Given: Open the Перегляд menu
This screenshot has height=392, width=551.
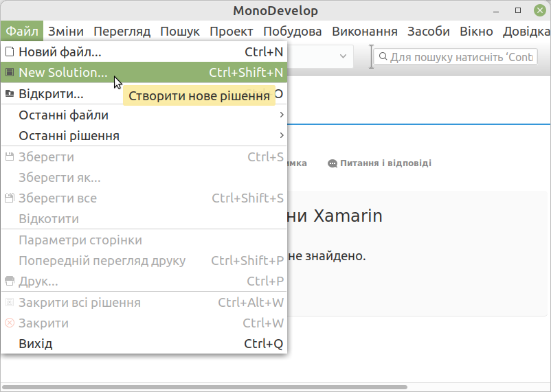Looking at the screenshot, I should point(122,32).
